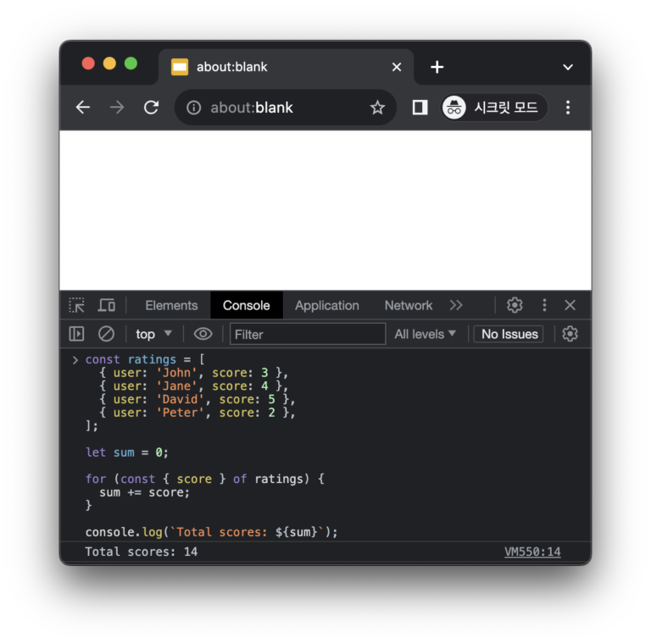Create a live expression with eye icon
Image resolution: width=651 pixels, height=644 pixels.
tap(203, 334)
